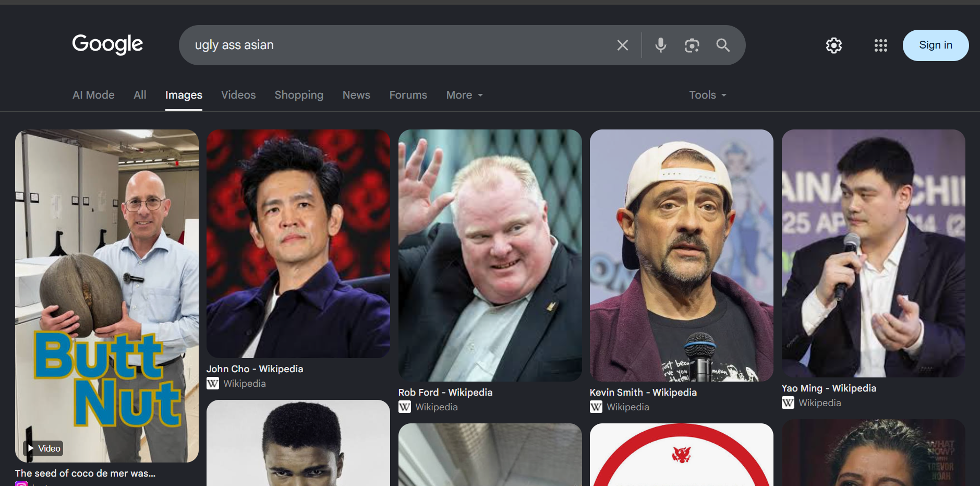
Task: Switch to the Videos tab
Action: coord(238,95)
